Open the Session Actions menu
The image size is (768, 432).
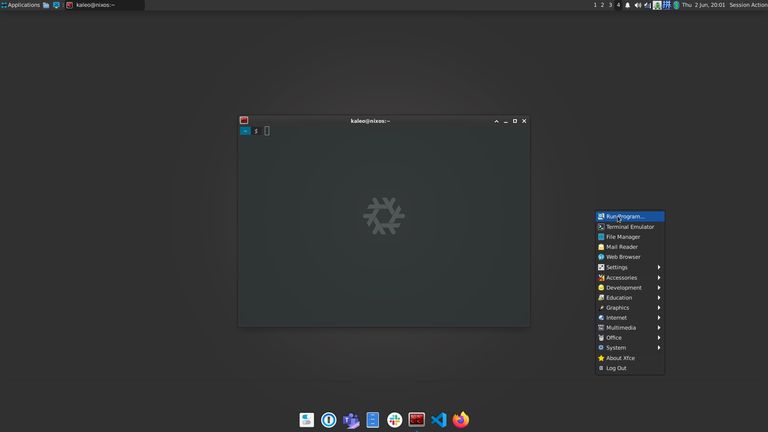(748, 5)
